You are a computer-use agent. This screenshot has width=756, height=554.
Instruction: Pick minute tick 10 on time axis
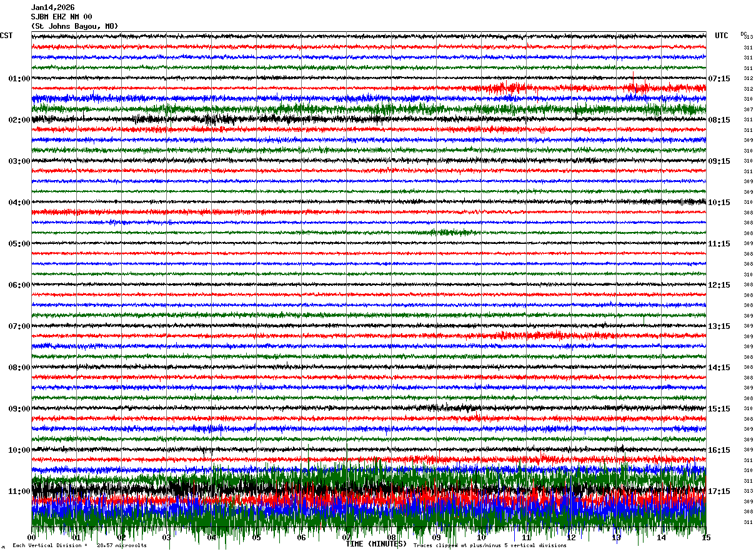tap(482, 538)
